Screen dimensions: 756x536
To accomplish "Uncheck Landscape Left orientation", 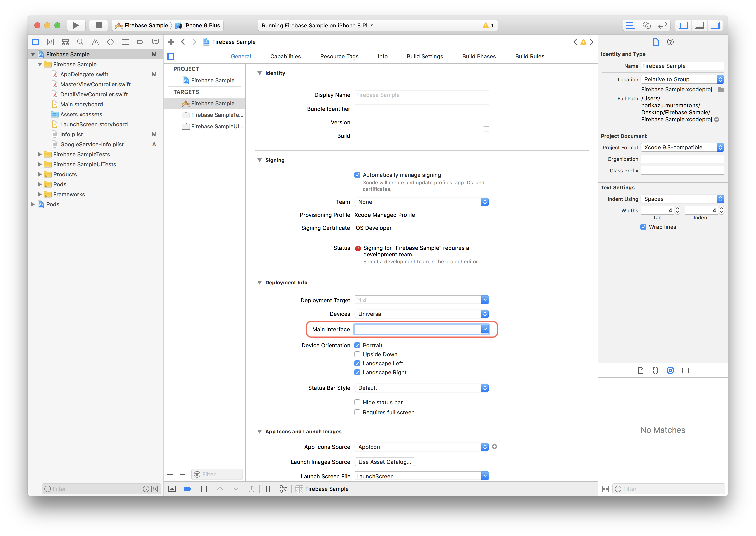I will click(x=357, y=363).
